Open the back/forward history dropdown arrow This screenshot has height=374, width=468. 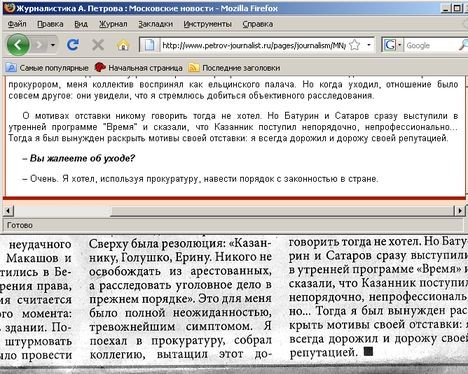(53, 45)
